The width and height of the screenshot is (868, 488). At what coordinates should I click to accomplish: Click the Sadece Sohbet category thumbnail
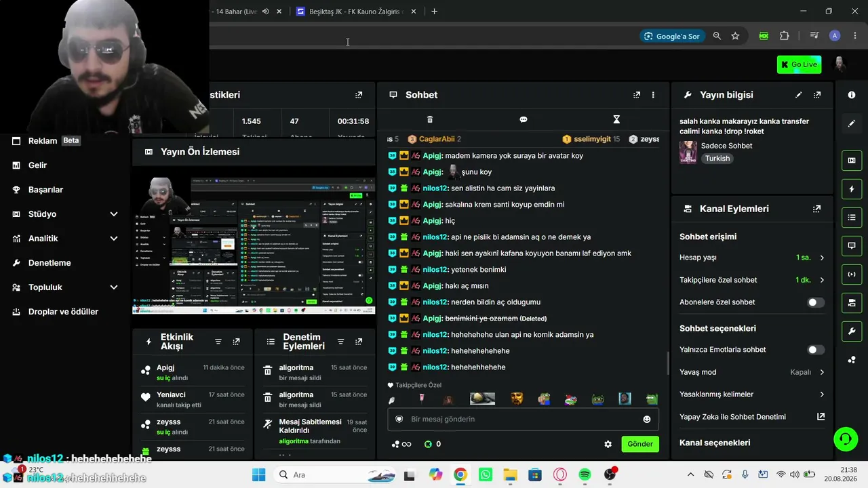tap(688, 152)
